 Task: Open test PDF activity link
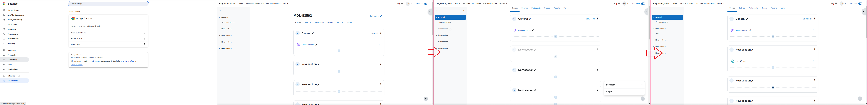point(737,61)
